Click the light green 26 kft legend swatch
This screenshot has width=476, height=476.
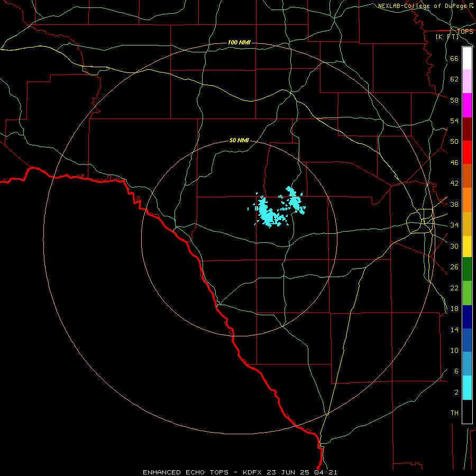click(467, 292)
